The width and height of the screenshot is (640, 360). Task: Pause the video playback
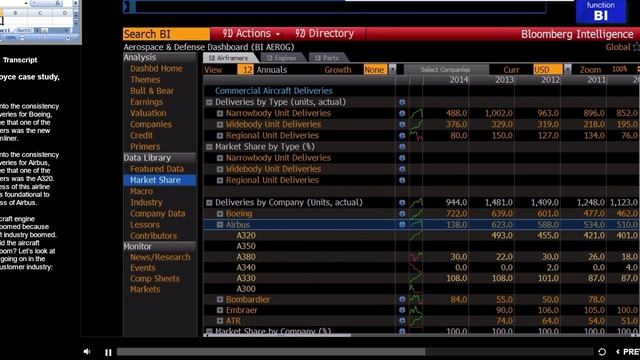coord(108,352)
